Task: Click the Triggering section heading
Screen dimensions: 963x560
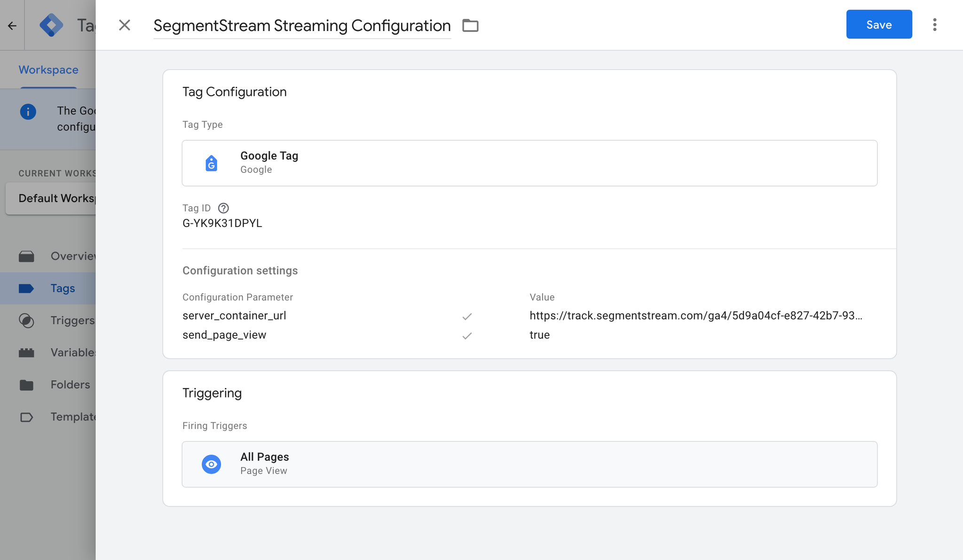Action: (212, 393)
